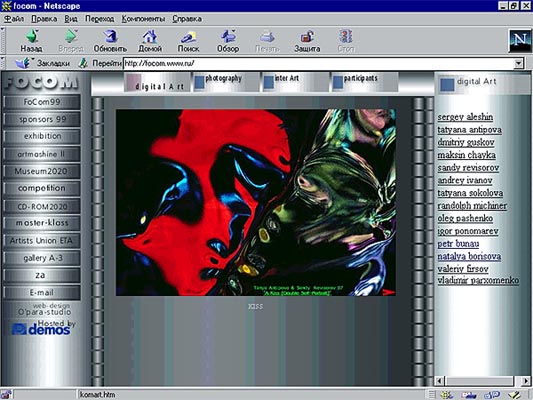Open the igor ponomarev link
This screenshot has height=400, width=533.
pos(468,231)
